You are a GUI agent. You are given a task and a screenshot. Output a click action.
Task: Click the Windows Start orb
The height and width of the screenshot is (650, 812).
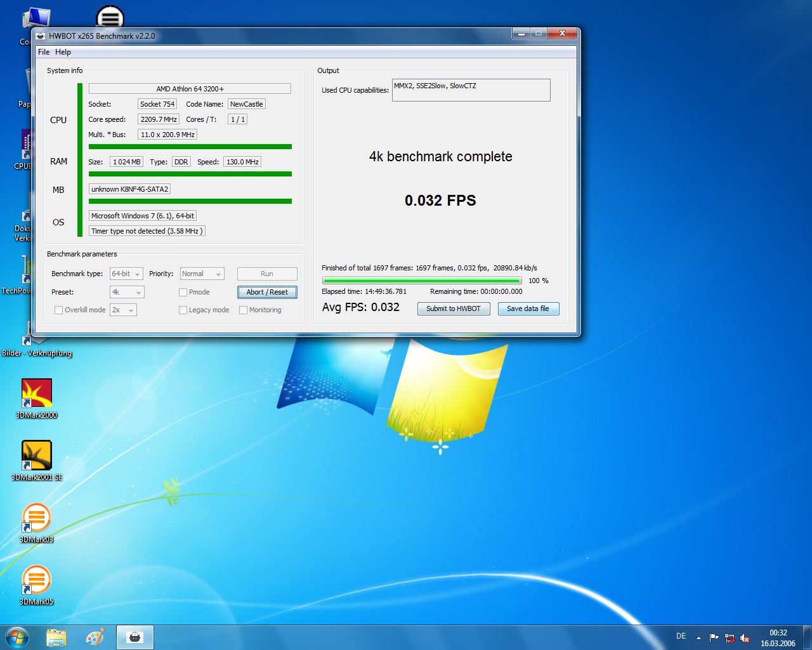(x=17, y=637)
